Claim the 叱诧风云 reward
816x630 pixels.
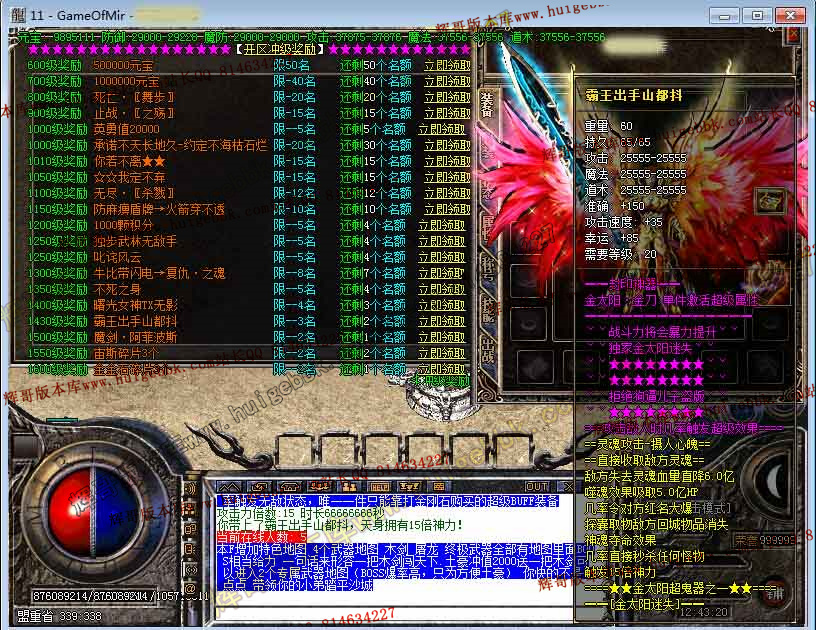441,258
